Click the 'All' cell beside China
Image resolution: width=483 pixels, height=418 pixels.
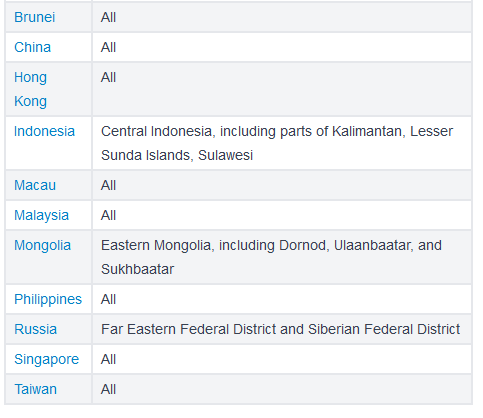[282, 47]
